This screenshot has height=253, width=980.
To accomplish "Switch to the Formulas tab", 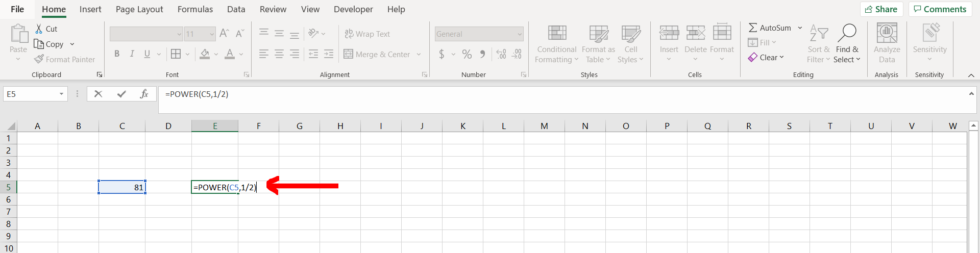I will tap(195, 9).
